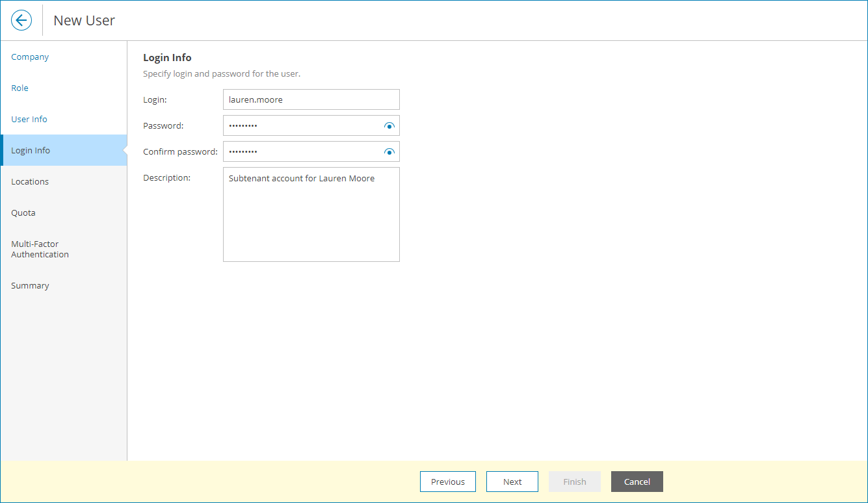Viewport: 868px width, 503px height.
Task: Reveal the Confirm password text
Action: (x=389, y=151)
